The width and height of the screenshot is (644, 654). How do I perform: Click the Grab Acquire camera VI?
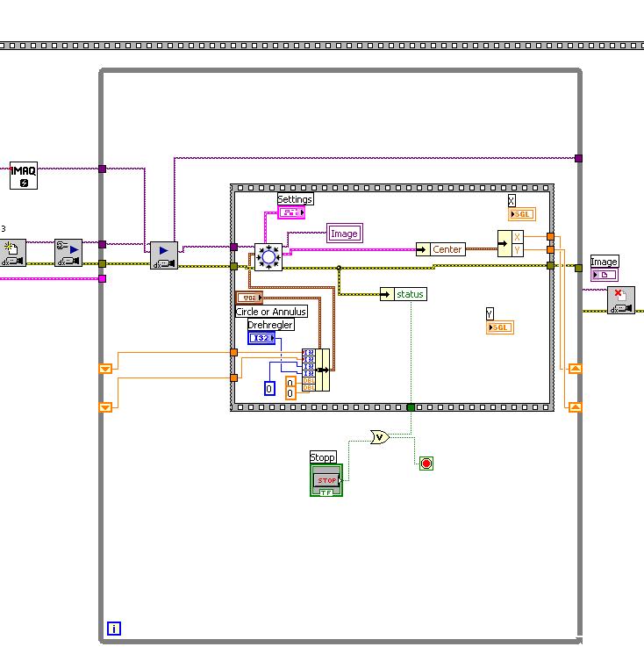[164, 255]
